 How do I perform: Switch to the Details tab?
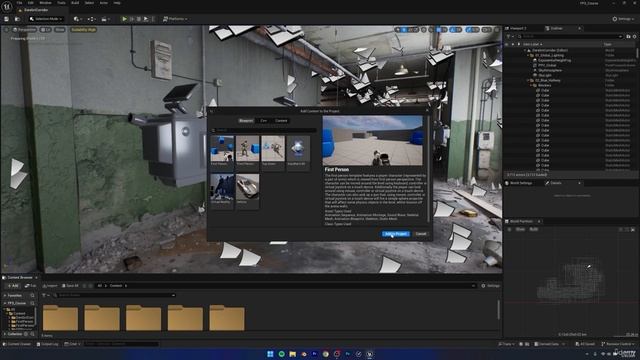tap(556, 183)
